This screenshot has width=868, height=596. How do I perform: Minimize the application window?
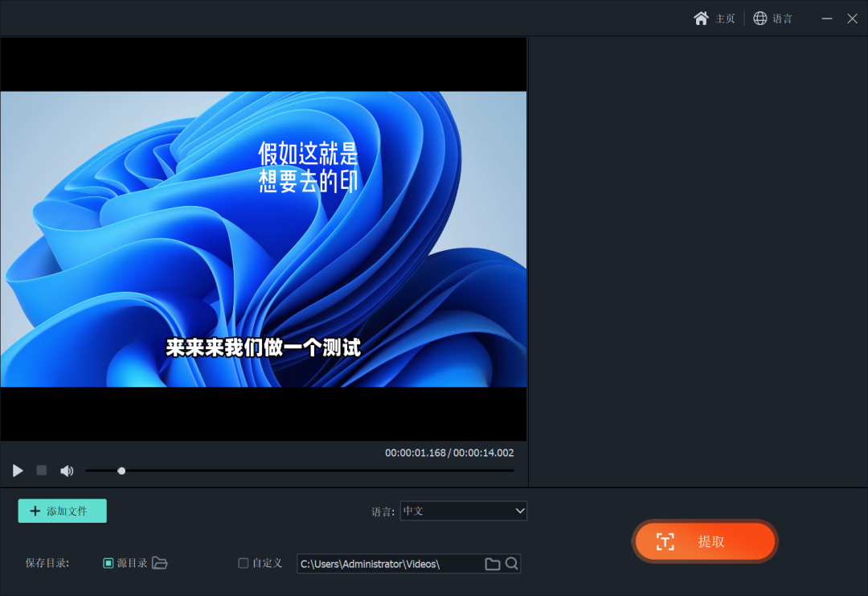click(827, 18)
